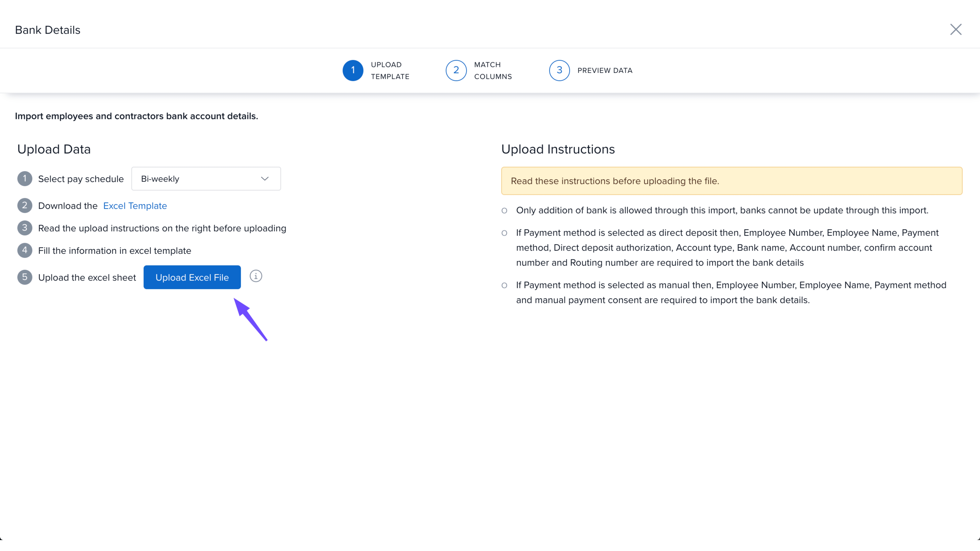Click the Upload Instructions heading
This screenshot has width=980, height=551.
coord(558,149)
